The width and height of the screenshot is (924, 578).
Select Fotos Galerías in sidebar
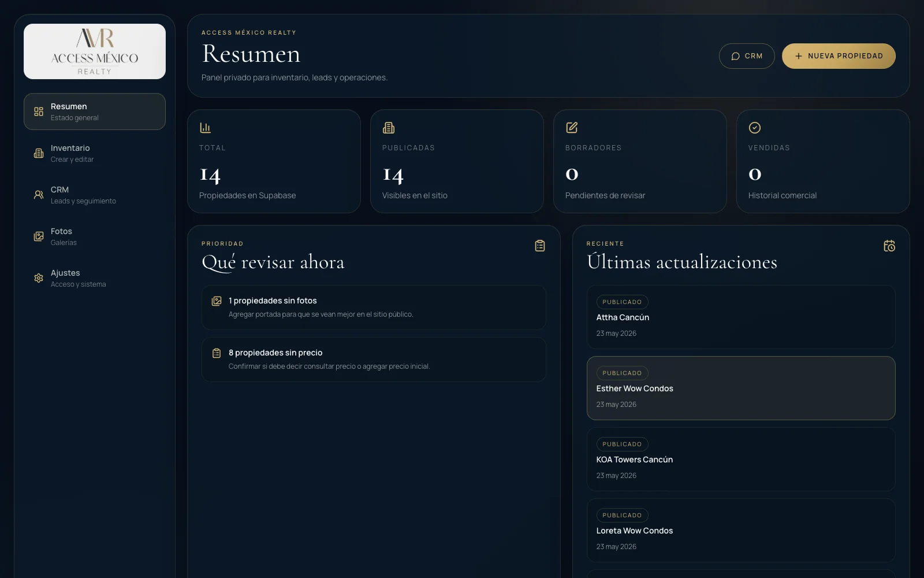95,236
